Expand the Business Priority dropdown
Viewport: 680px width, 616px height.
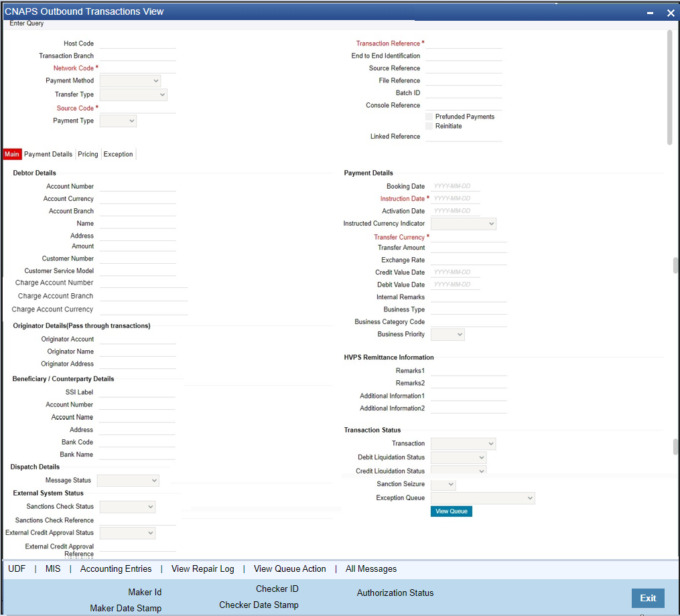tap(448, 335)
